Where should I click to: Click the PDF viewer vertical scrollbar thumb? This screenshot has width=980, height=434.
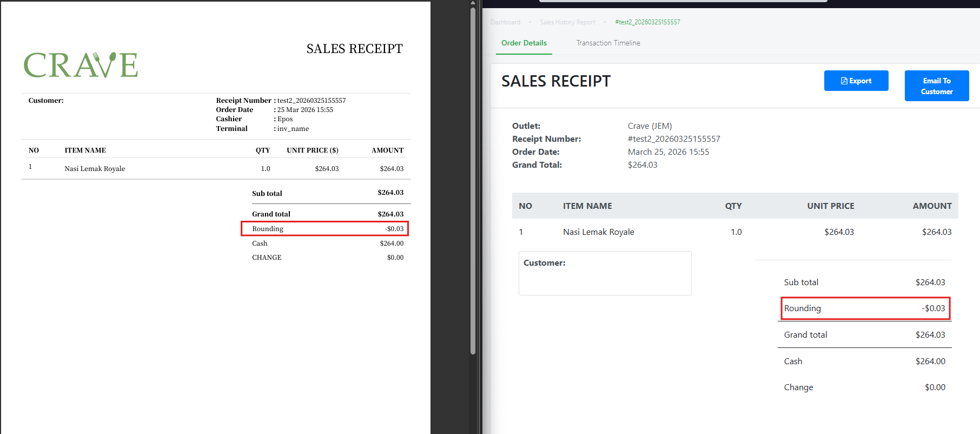click(x=473, y=179)
